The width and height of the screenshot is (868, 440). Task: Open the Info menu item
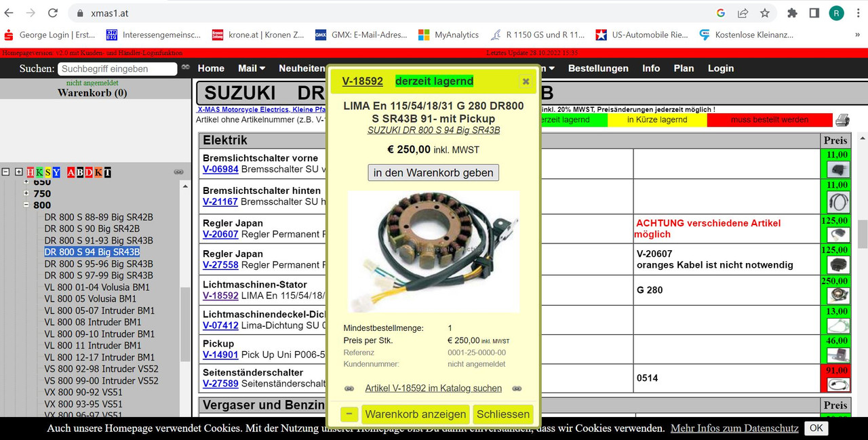click(651, 68)
